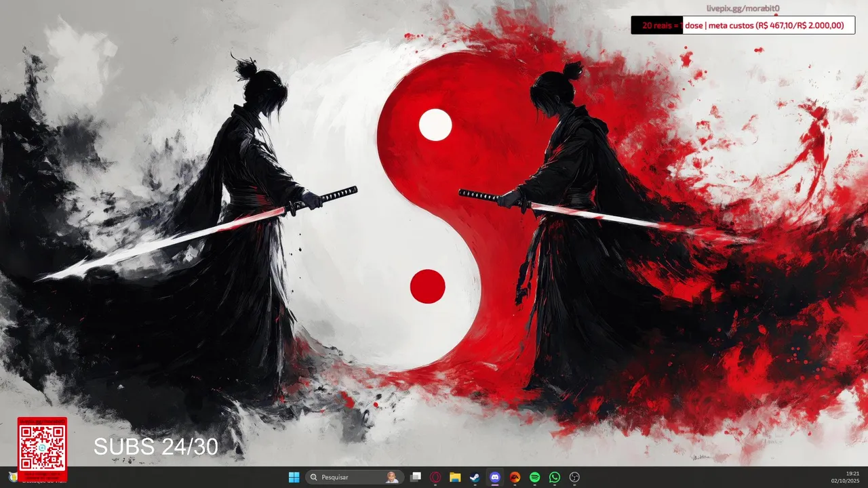Click the livepix.gg/morabit0 text

tap(743, 9)
